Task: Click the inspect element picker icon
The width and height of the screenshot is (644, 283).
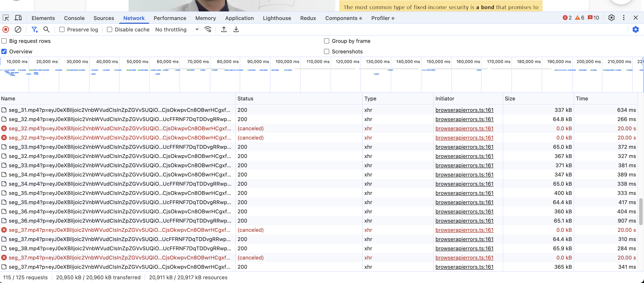Action: click(x=6, y=18)
